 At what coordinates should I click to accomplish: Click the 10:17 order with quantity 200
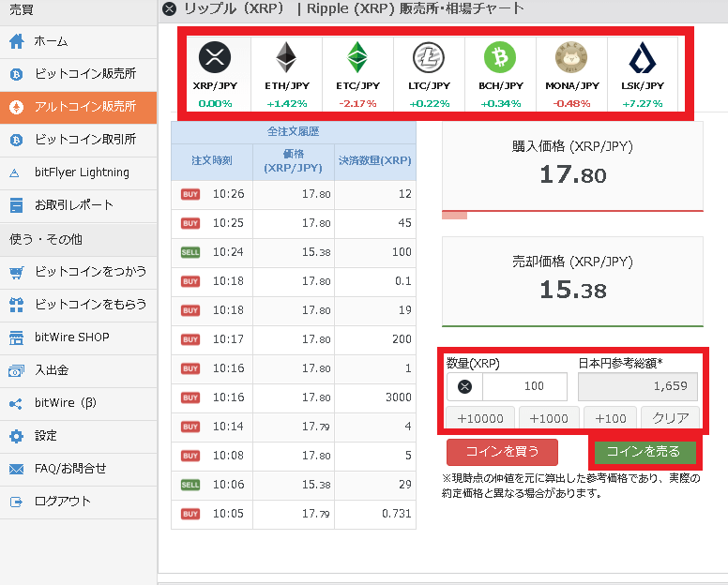[x=294, y=340]
